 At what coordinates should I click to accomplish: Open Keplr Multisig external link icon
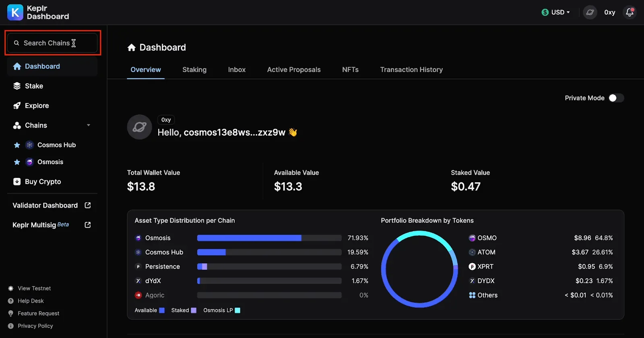pos(88,225)
